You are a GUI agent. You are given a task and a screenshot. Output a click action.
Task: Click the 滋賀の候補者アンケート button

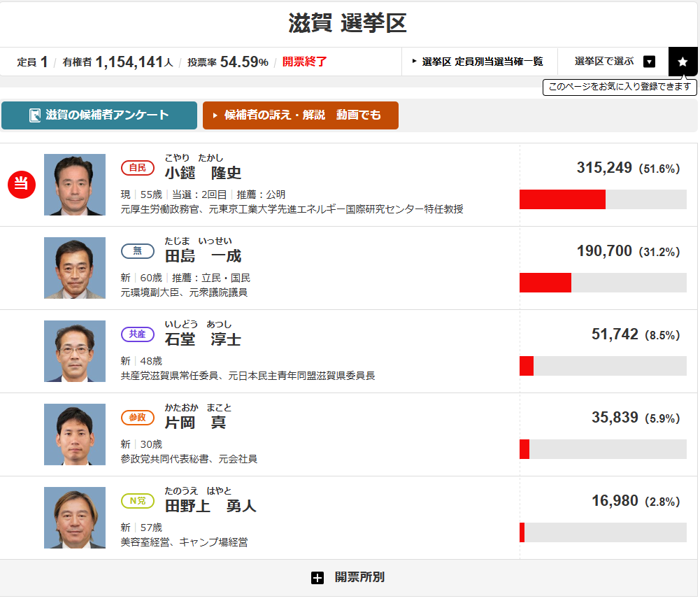click(x=99, y=115)
